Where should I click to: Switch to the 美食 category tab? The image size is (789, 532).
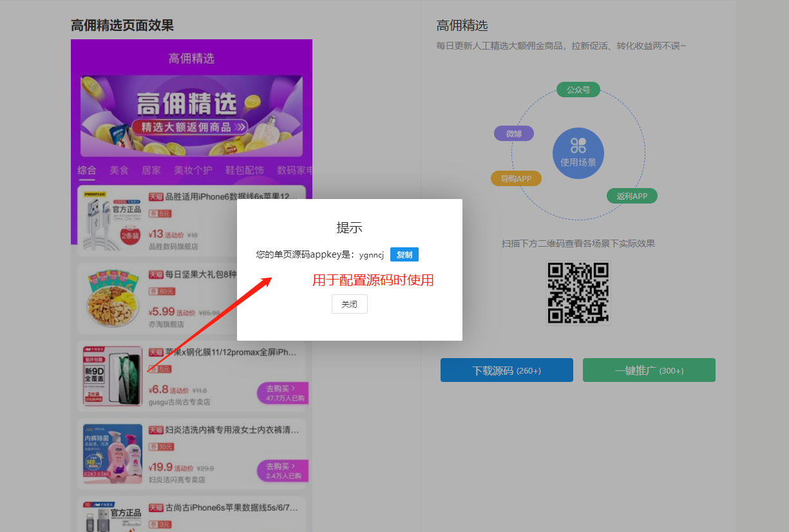click(x=119, y=171)
